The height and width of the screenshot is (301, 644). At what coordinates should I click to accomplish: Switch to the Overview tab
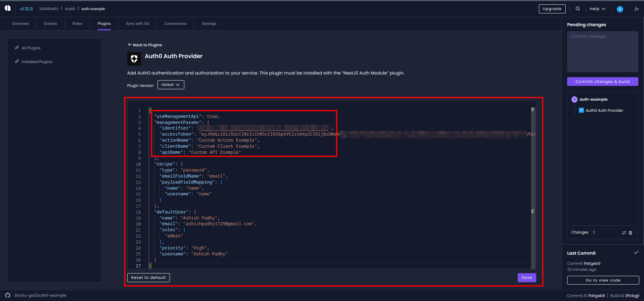pyautogui.click(x=20, y=23)
